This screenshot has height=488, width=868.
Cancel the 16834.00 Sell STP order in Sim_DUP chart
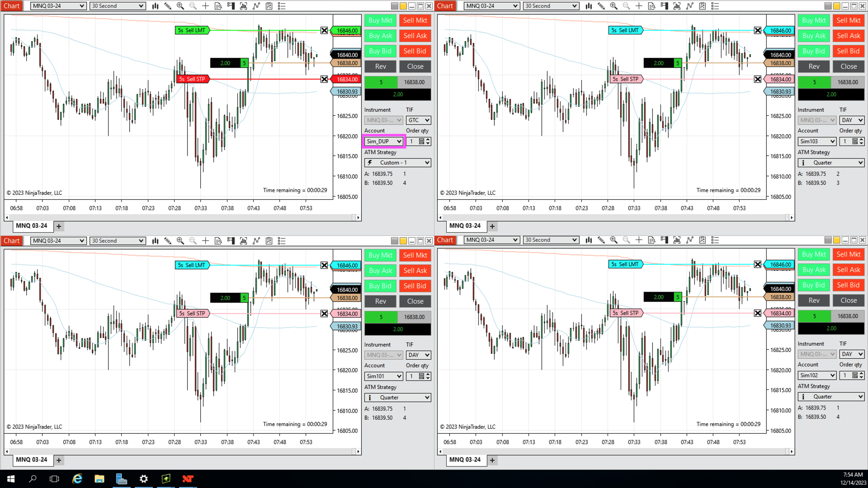324,79
